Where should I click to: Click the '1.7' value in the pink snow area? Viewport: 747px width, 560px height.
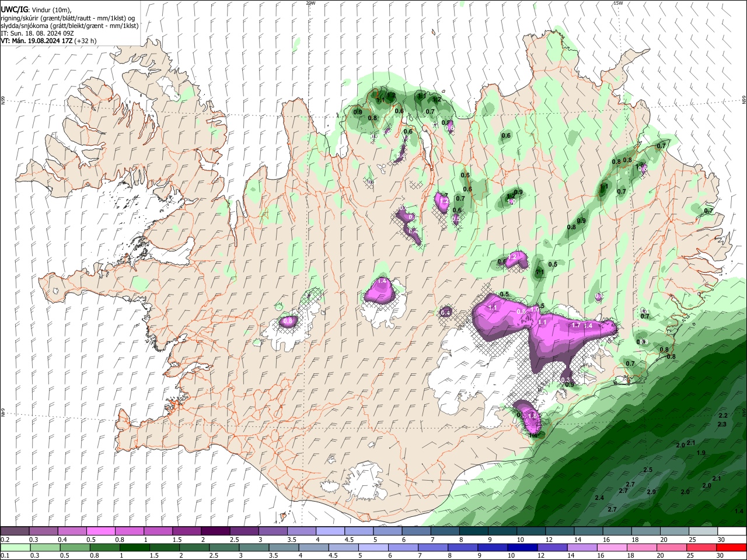576,325
